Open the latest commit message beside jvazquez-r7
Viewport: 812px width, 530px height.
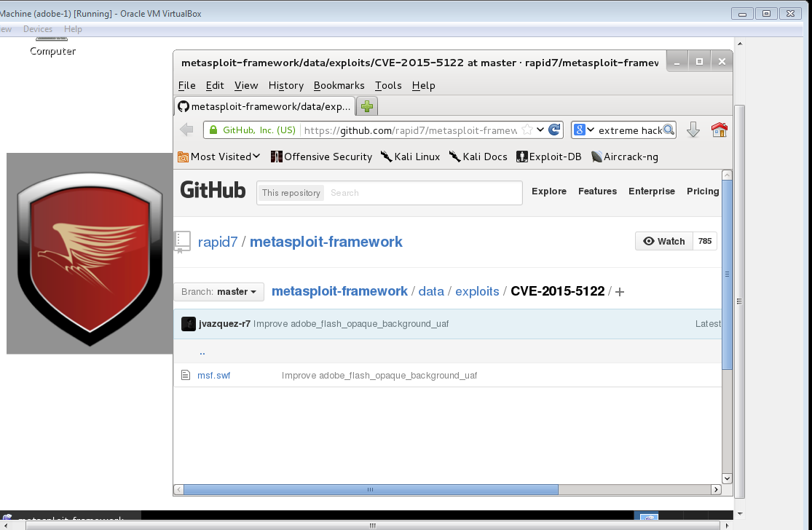click(351, 324)
